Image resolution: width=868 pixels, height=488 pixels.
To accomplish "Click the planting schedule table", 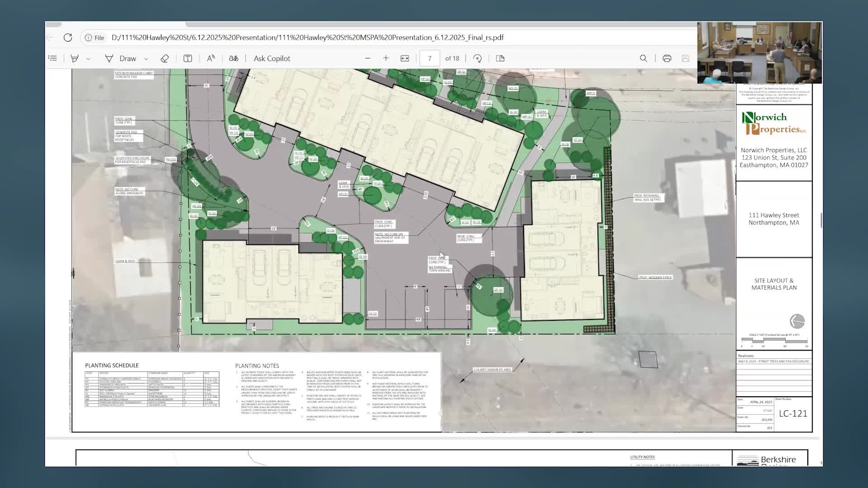I will coord(152,389).
